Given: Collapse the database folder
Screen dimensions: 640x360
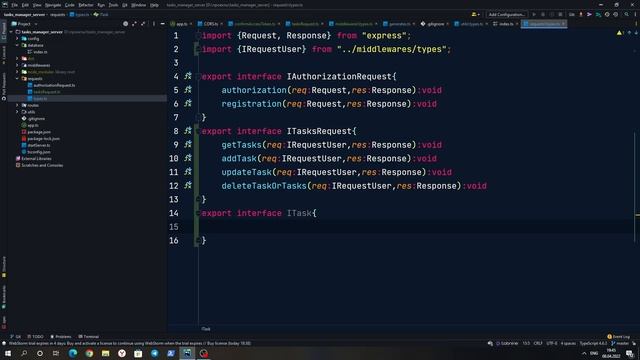Looking at the screenshot, I should click(17, 45).
